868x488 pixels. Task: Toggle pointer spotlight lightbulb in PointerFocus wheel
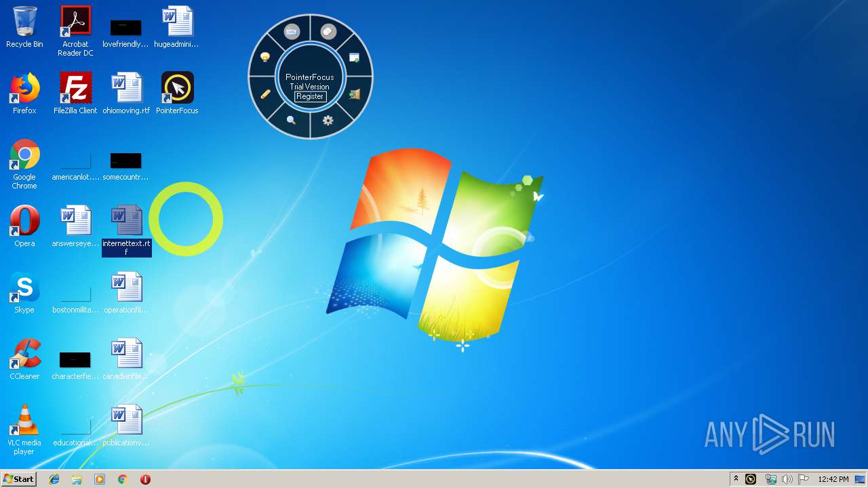point(265,57)
